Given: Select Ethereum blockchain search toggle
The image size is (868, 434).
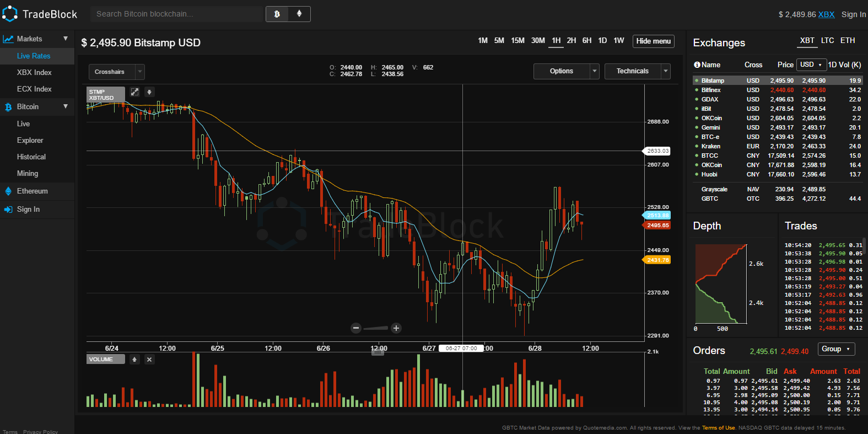Looking at the screenshot, I should point(299,14).
